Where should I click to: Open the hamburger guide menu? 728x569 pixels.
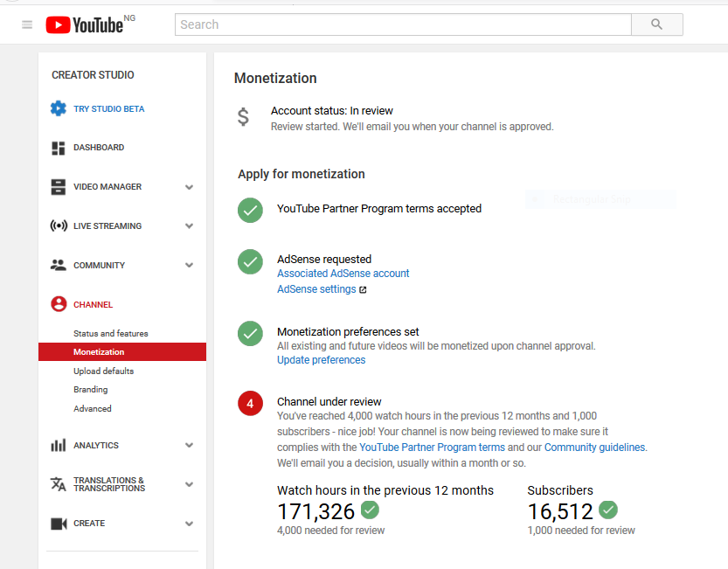click(27, 24)
